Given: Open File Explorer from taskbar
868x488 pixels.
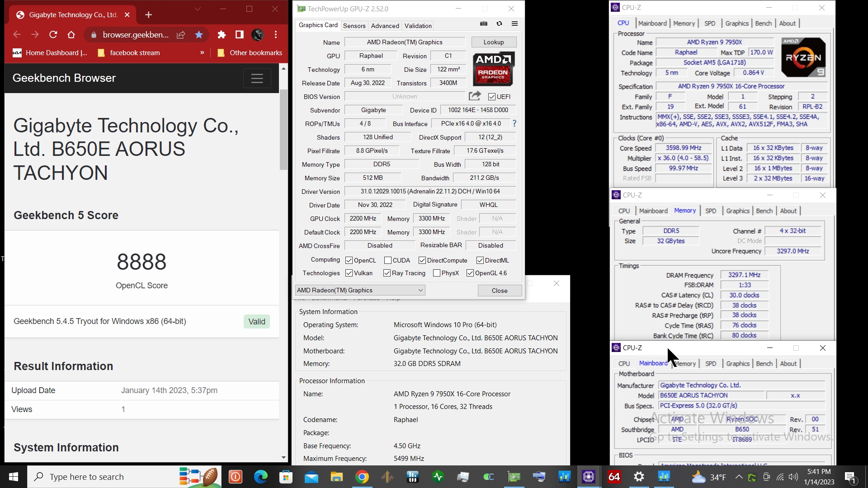Looking at the screenshot, I should pos(337,477).
